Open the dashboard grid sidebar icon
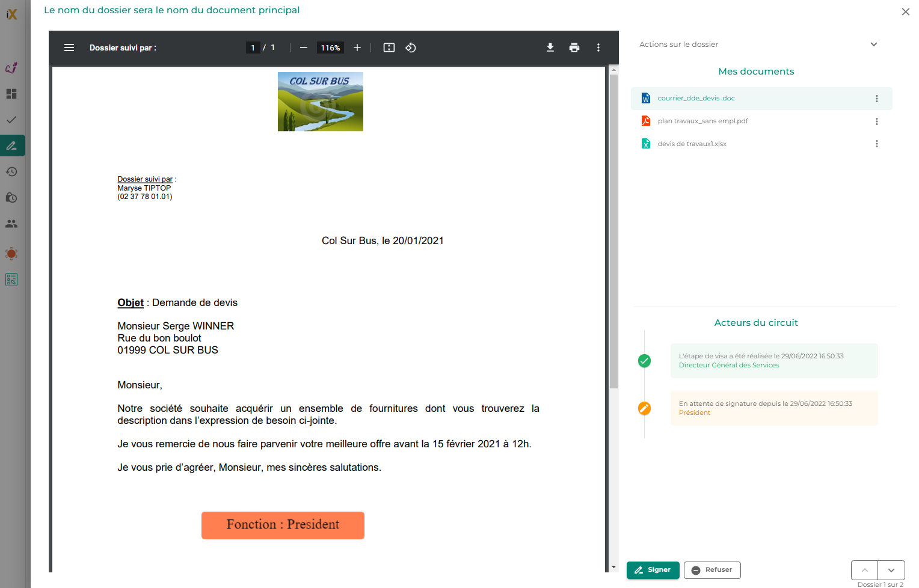This screenshot has width=919, height=588. tap(11, 94)
